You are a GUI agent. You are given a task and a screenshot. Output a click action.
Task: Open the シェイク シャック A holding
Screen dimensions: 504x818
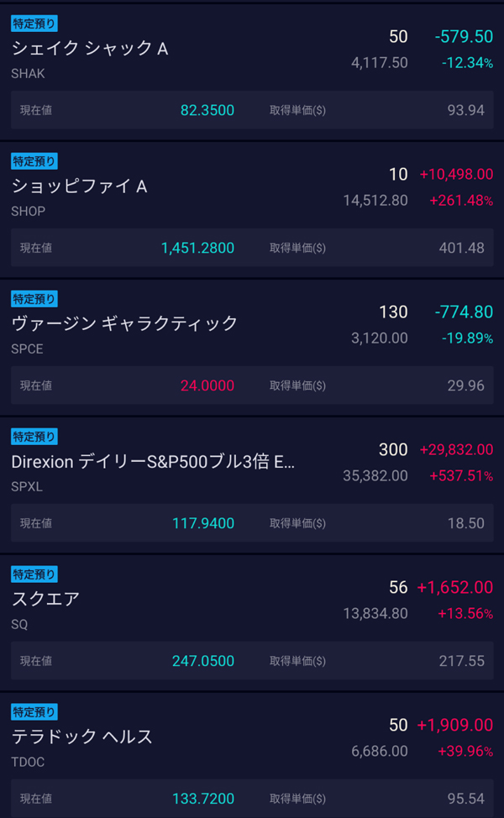pyautogui.click(x=90, y=48)
